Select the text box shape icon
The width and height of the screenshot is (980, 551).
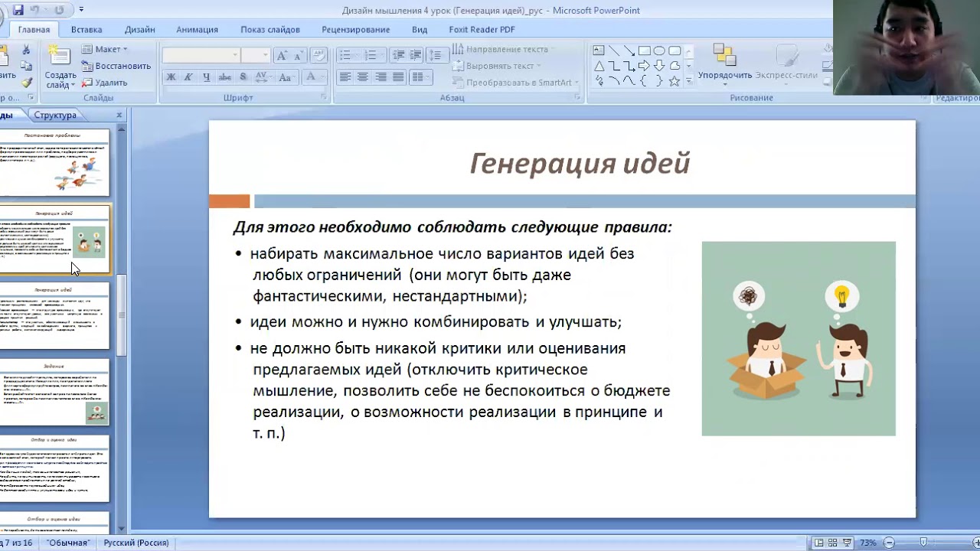(599, 51)
